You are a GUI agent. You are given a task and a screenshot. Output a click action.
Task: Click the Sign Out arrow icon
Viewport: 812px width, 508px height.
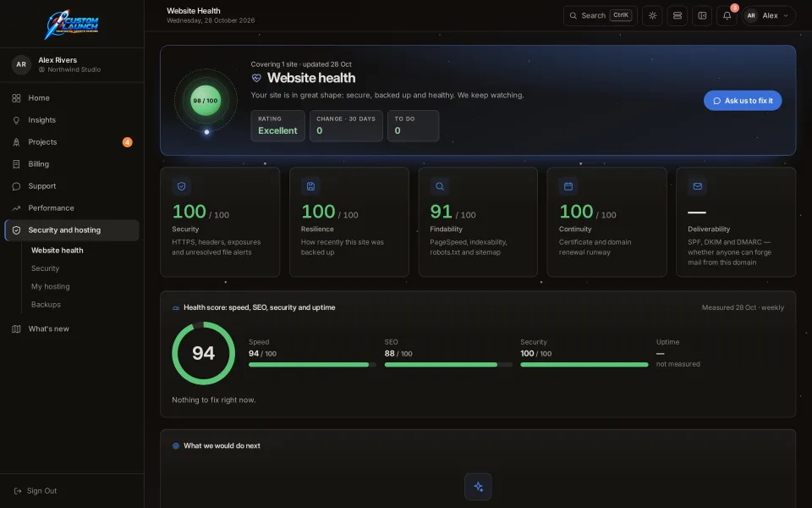coord(18,491)
